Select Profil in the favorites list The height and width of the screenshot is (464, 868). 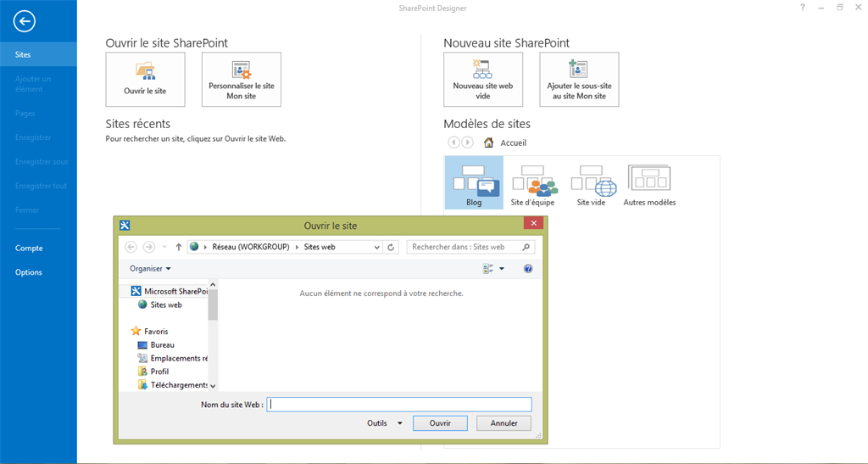pos(153,372)
